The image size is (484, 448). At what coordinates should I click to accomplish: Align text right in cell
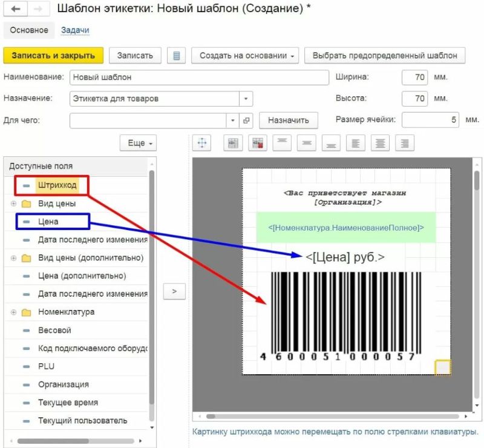(x=405, y=143)
